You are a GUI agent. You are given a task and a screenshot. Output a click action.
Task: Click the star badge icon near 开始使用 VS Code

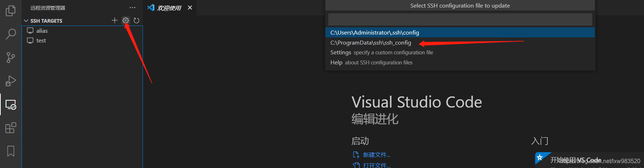(540, 158)
